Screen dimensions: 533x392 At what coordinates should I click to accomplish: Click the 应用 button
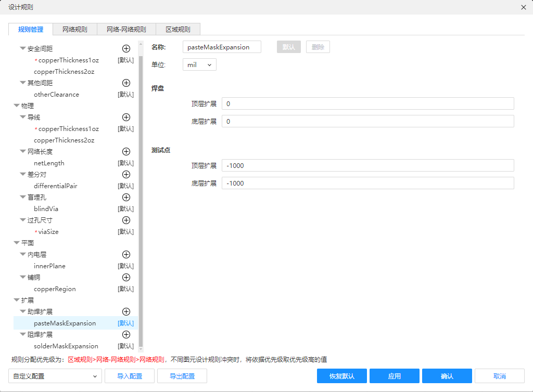[394, 376]
